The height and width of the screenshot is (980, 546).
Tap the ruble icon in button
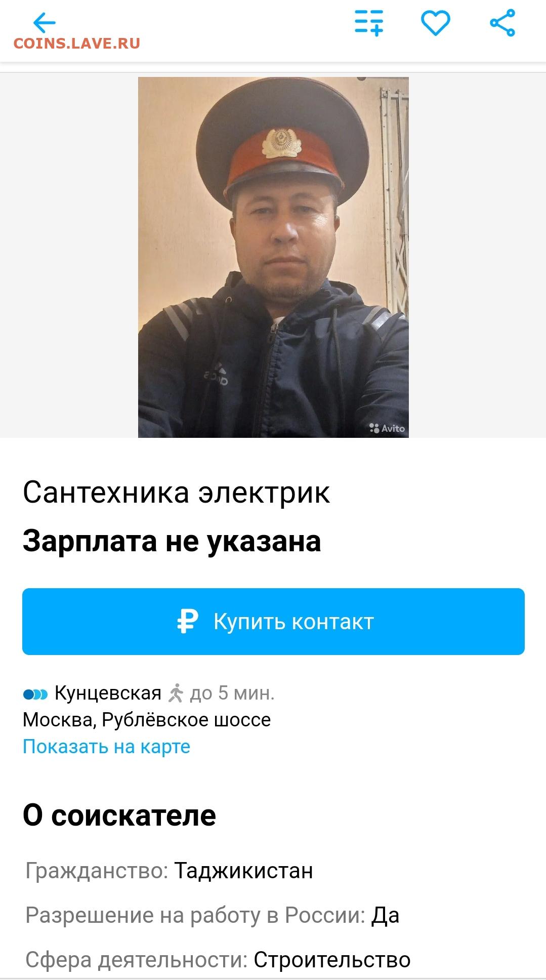coord(187,621)
